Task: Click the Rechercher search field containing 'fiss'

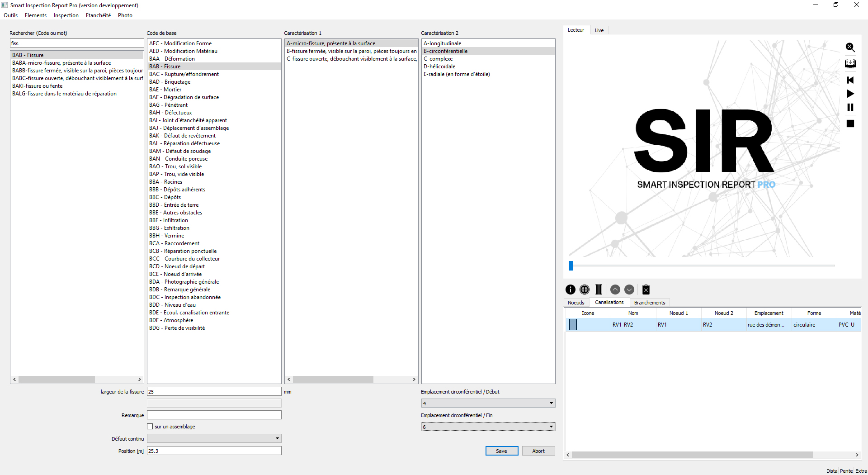Action: click(77, 43)
